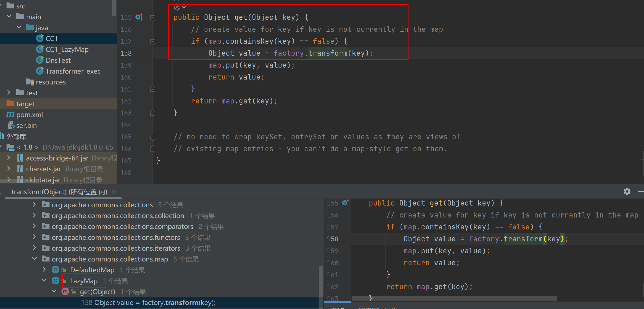Expand access-bridge-64.jar
Image resolution: width=644 pixels, height=309 pixels.
9,158
